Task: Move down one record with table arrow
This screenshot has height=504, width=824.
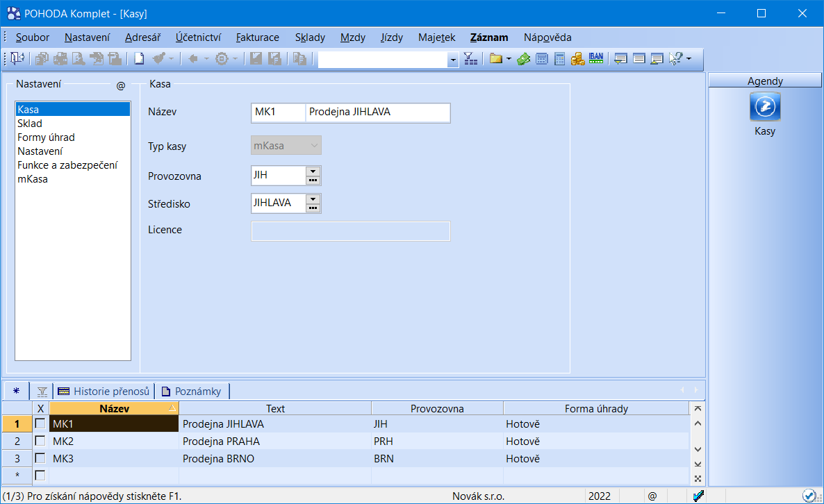Action: (x=698, y=449)
